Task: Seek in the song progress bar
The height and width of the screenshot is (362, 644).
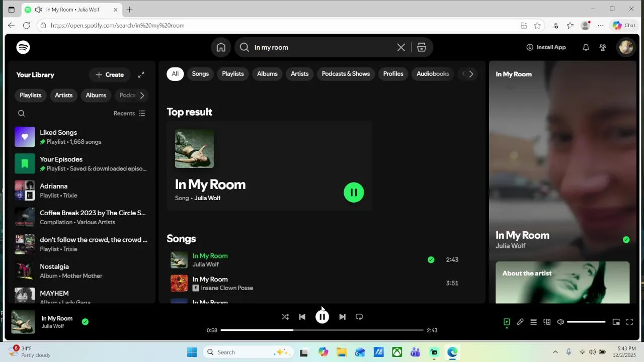Action: tap(322, 330)
